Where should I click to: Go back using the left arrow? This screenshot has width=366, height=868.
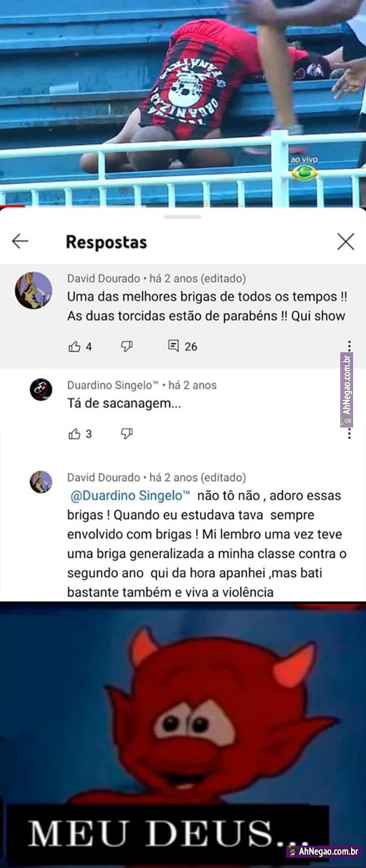pyautogui.click(x=20, y=241)
